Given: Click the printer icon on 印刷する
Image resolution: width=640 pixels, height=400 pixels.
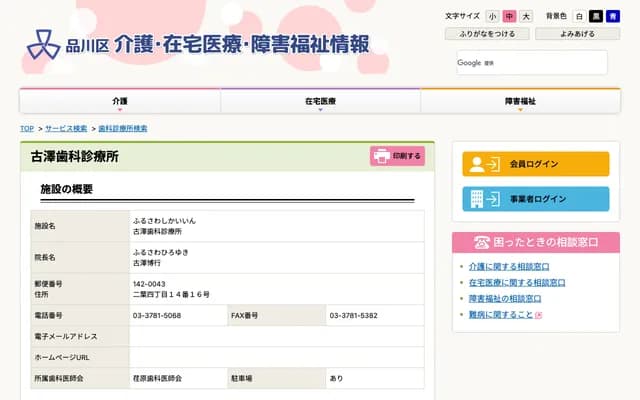Looking at the screenshot, I should click(381, 156).
